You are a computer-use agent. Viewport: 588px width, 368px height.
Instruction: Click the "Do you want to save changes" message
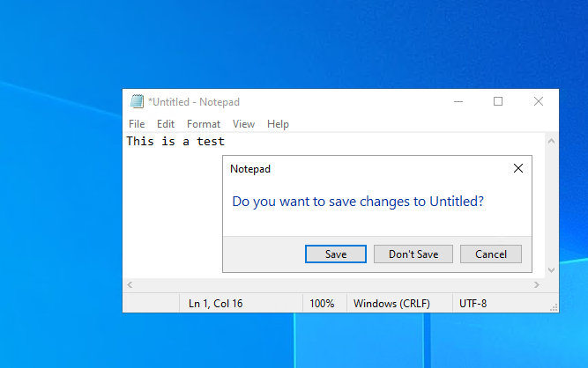(x=358, y=202)
